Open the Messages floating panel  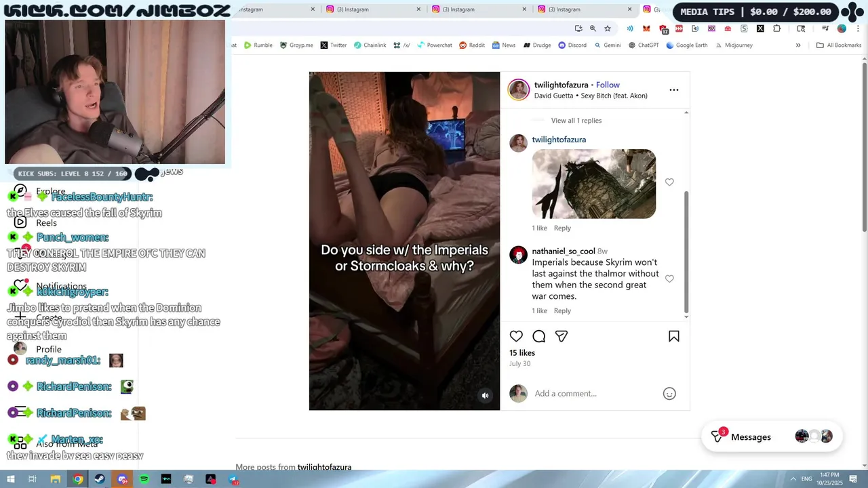[772, 437]
